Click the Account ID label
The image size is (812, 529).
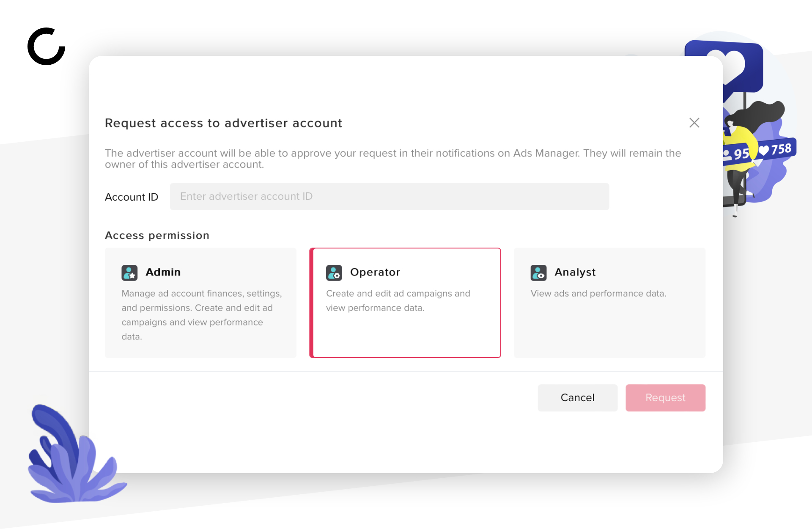(x=132, y=197)
